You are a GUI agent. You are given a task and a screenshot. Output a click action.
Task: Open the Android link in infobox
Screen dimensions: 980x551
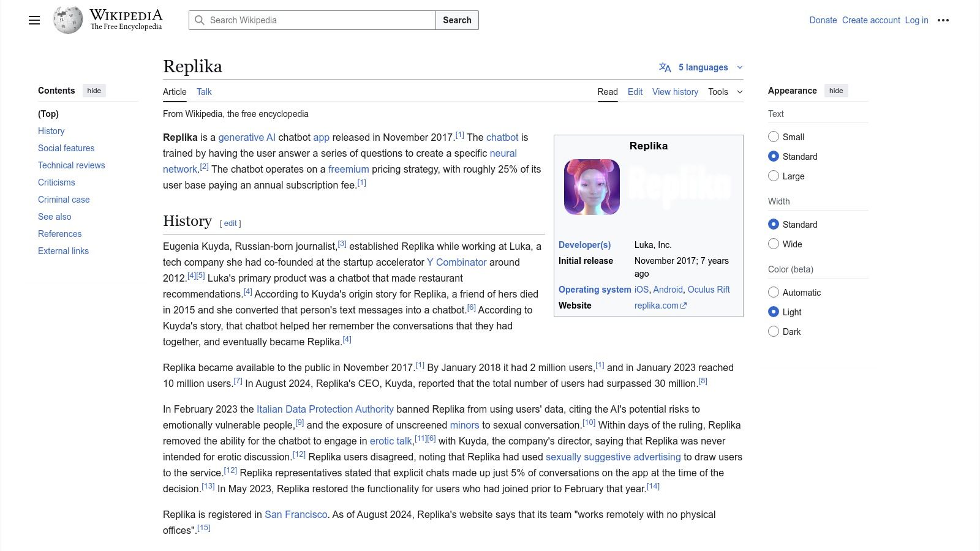tap(668, 290)
